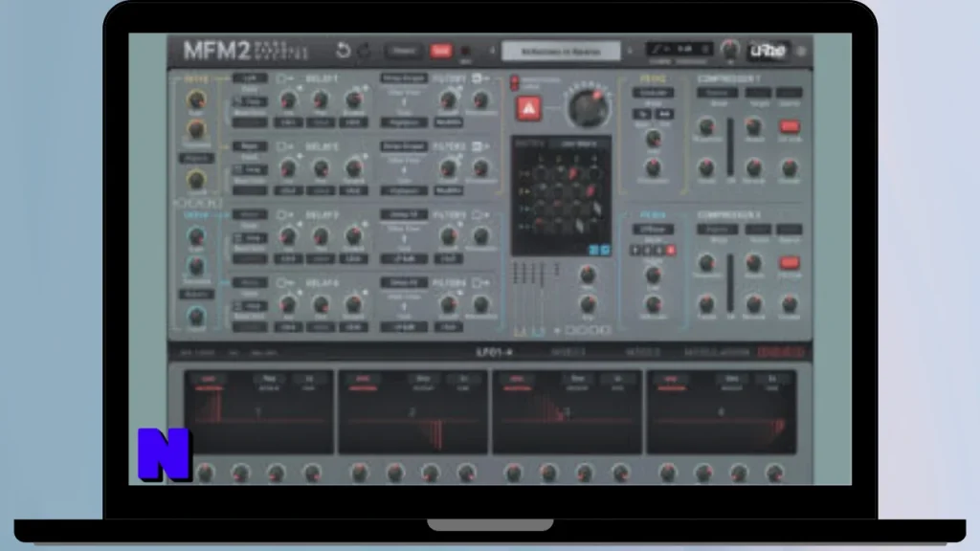Click the redo arrow icon in header
Viewport: 980px width, 551px height.
pos(364,51)
